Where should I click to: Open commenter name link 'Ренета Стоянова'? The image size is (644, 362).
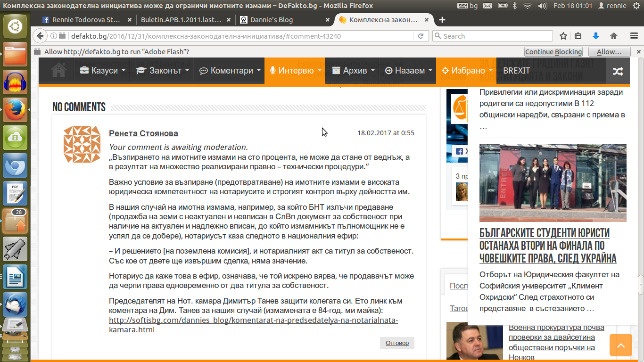[143, 133]
